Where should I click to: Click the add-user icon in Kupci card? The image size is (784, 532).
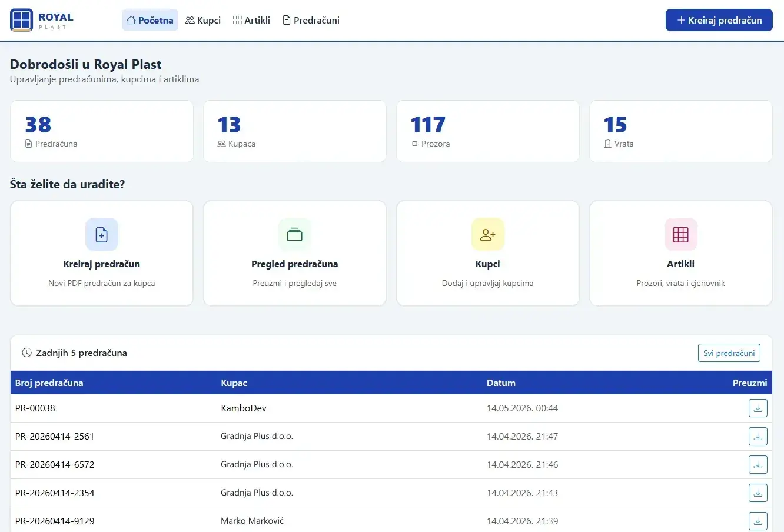[488, 234]
